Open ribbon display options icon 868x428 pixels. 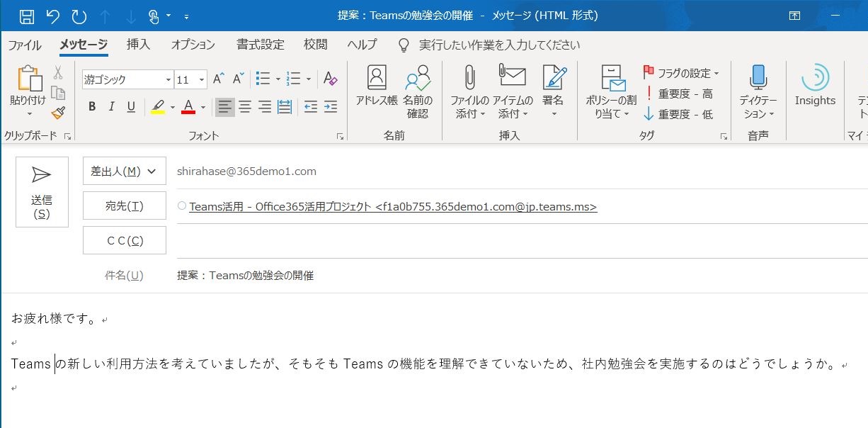[794, 16]
